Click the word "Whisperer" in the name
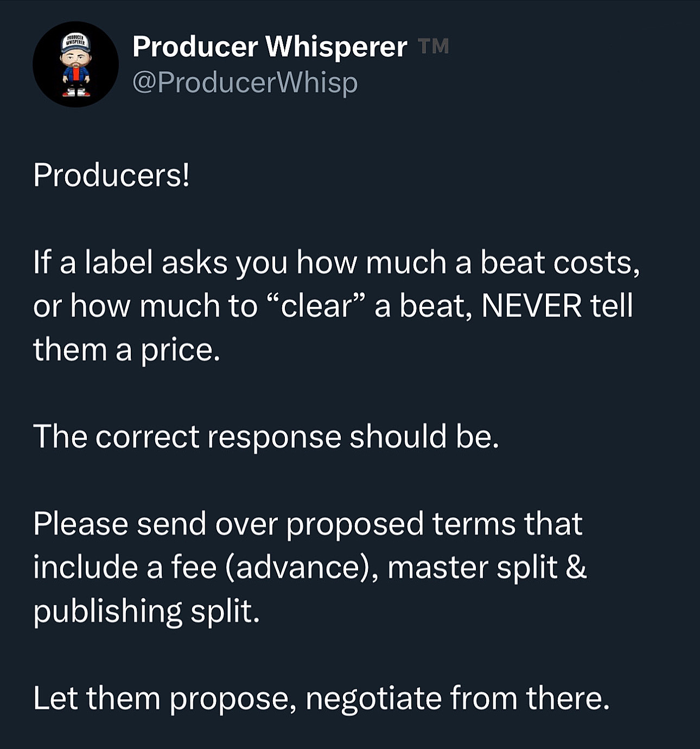Image resolution: width=700 pixels, height=749 pixels. 336,47
